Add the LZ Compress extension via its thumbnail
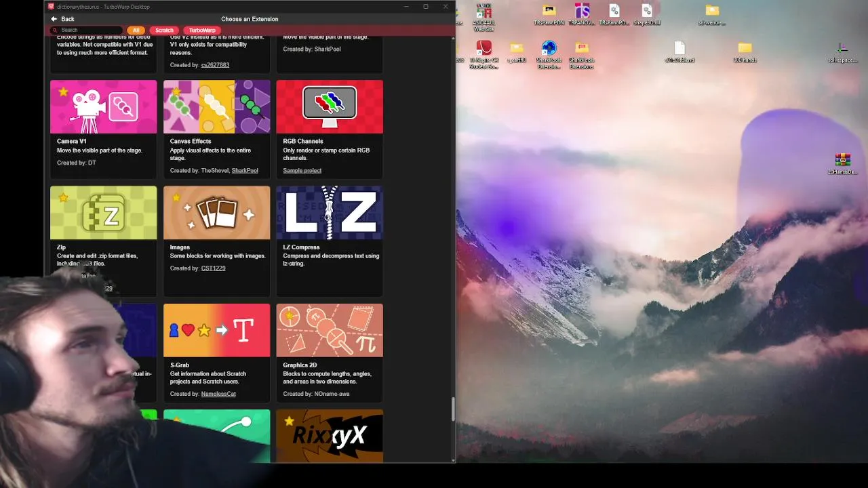This screenshot has height=488, width=868. [x=330, y=213]
